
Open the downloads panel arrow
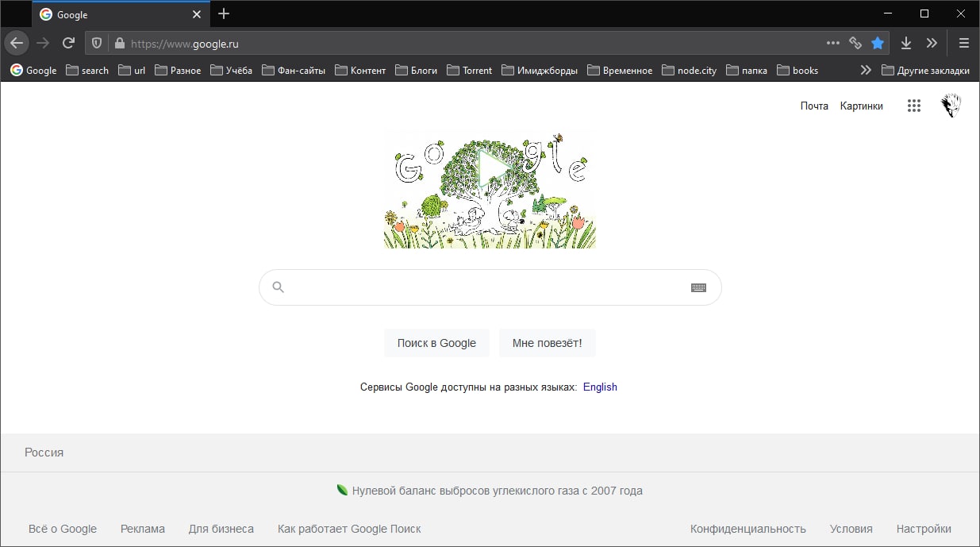[906, 43]
